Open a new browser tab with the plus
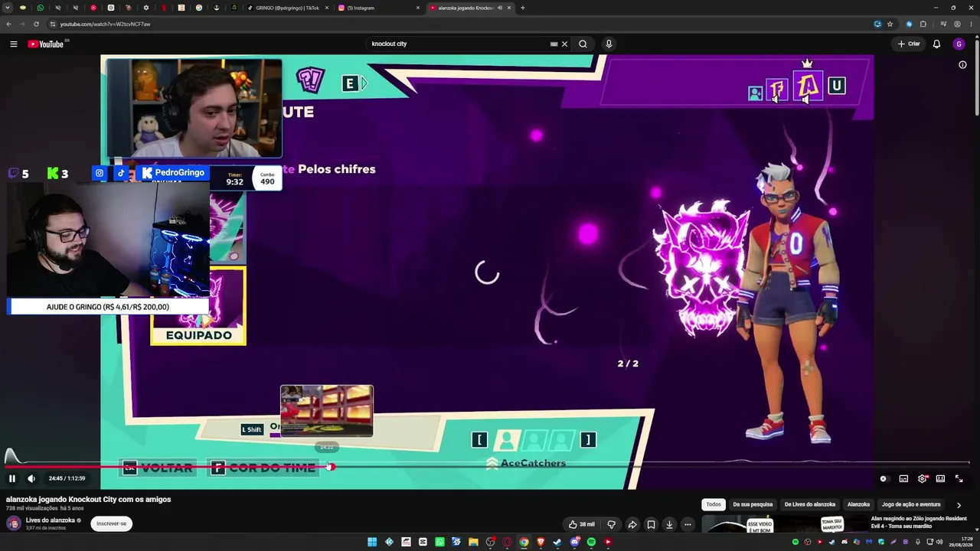The height and width of the screenshot is (551, 980). tap(522, 8)
